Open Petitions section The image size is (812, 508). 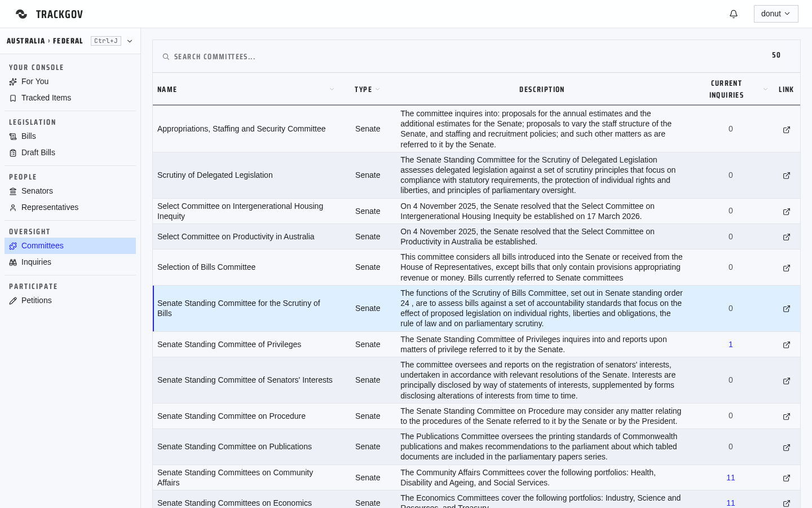pos(70,301)
